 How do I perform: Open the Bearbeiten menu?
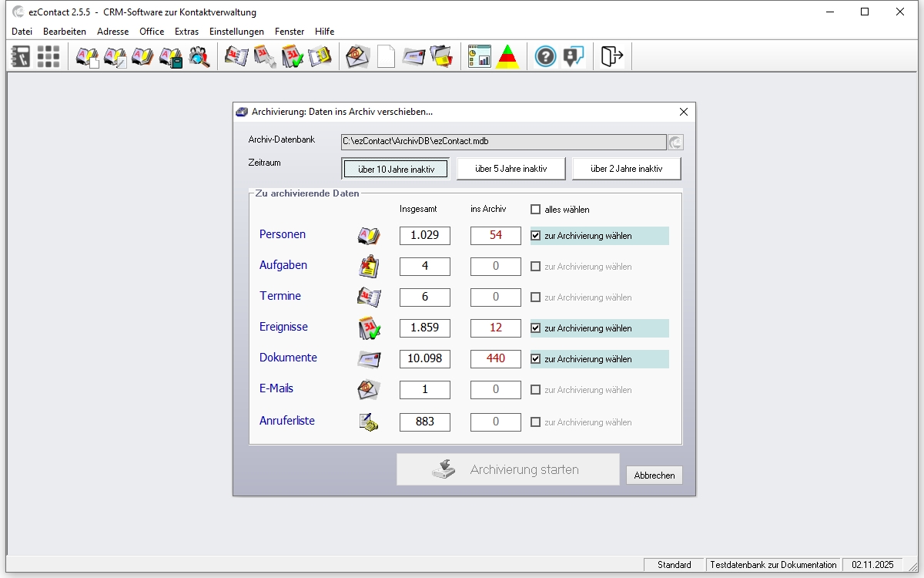coord(65,32)
